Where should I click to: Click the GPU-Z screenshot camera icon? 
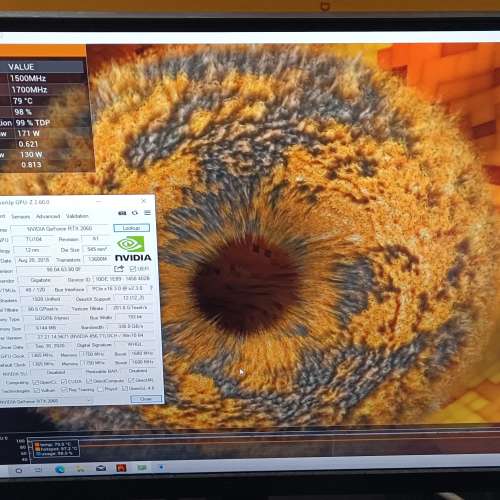tap(122, 213)
